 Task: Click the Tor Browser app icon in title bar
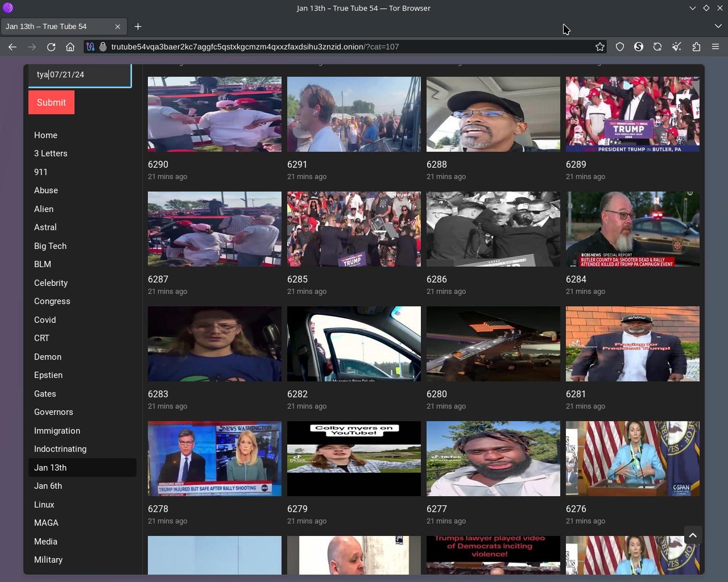pyautogui.click(x=8, y=8)
